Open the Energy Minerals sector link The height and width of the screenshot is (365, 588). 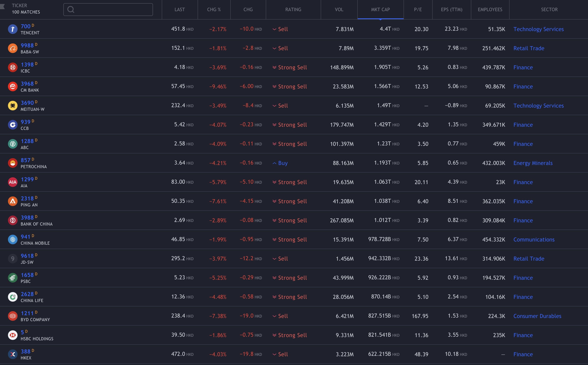pyautogui.click(x=533, y=163)
